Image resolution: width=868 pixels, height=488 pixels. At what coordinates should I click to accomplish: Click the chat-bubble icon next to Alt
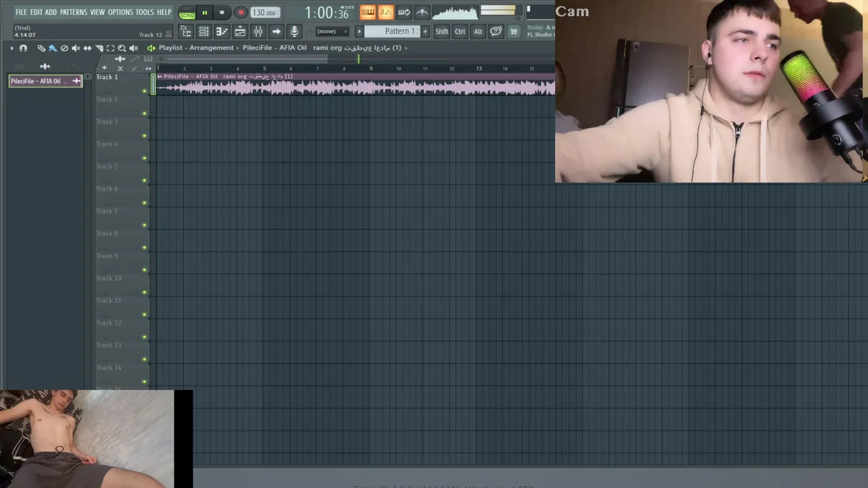(496, 31)
